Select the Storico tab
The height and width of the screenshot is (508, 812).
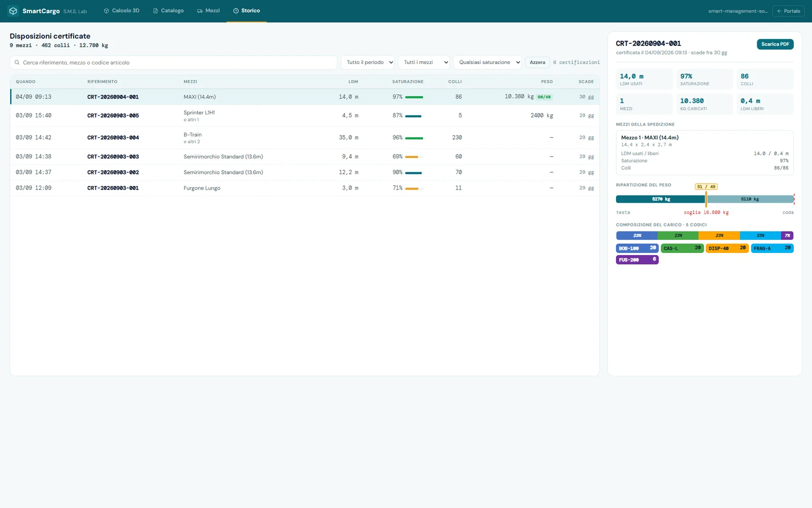pyautogui.click(x=247, y=11)
